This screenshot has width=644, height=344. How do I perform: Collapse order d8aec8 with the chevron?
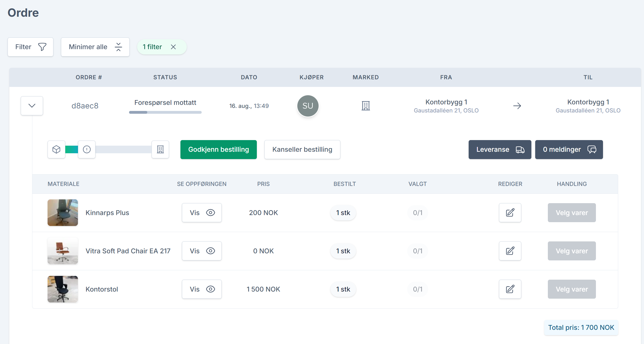point(32,106)
